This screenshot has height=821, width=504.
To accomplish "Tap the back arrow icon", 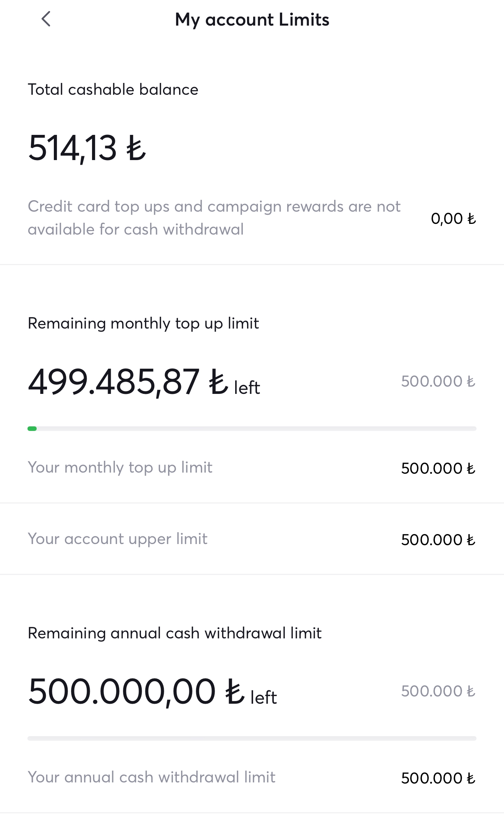I will pos(46,19).
